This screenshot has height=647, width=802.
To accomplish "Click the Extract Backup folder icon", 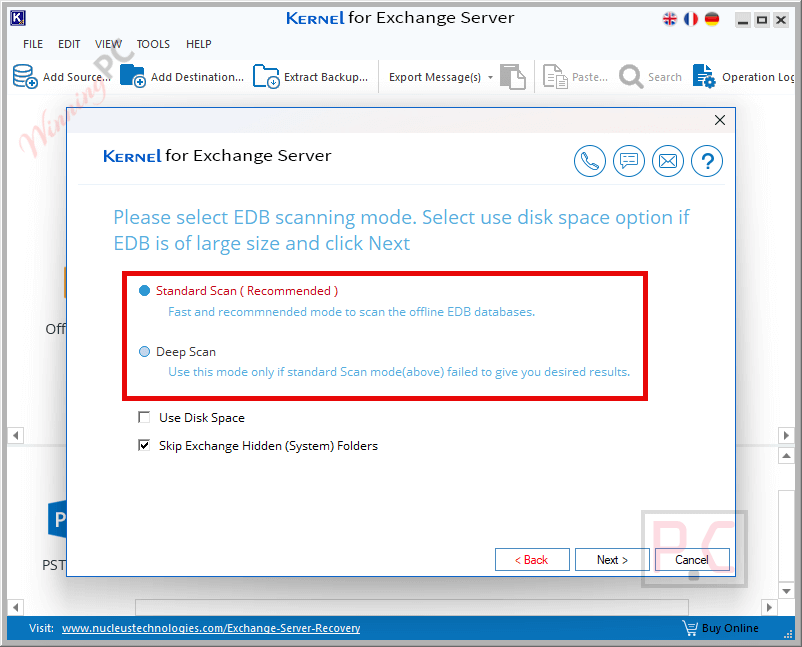I will pos(266,76).
